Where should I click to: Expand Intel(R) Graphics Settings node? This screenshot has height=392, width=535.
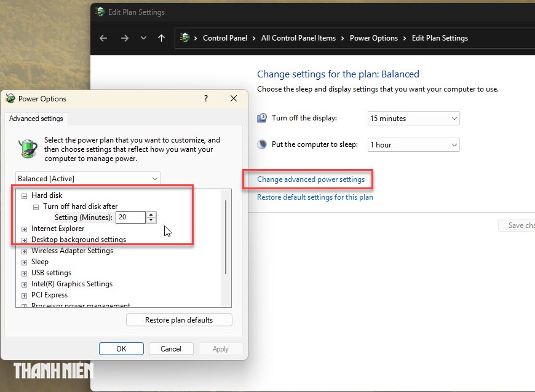click(x=24, y=284)
